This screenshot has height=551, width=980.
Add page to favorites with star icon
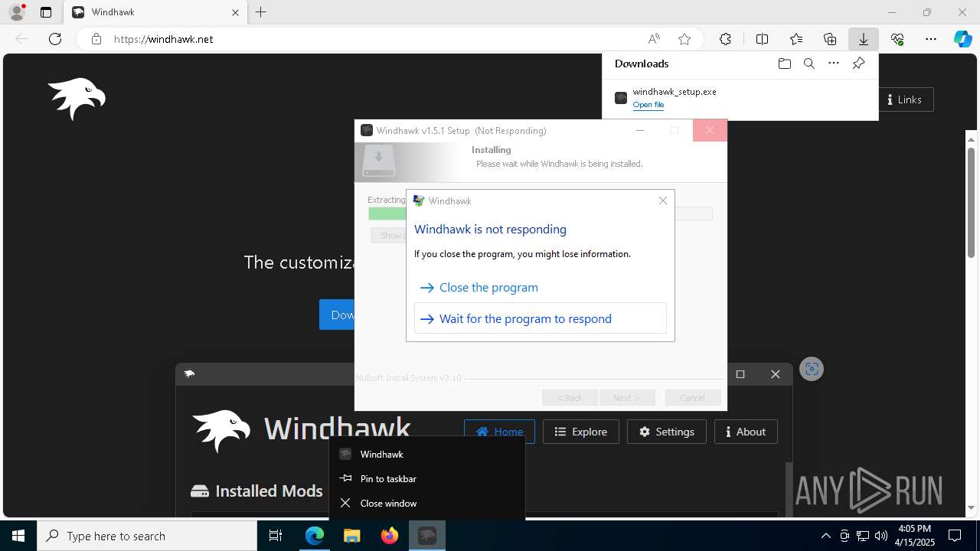684,39
